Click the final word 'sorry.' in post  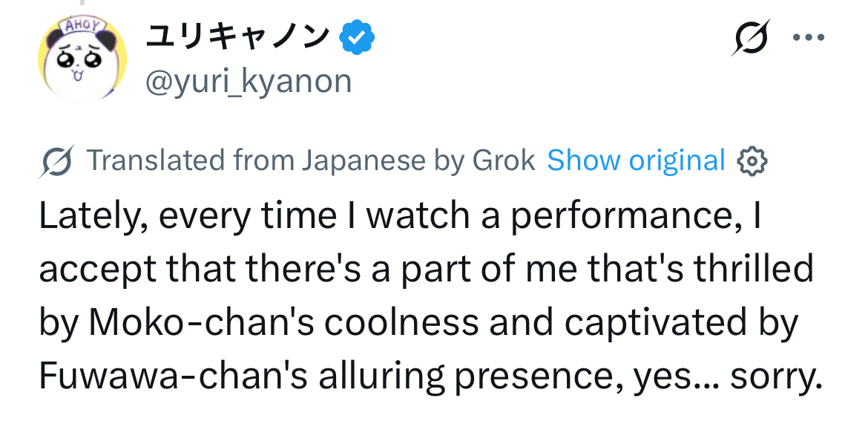(777, 377)
